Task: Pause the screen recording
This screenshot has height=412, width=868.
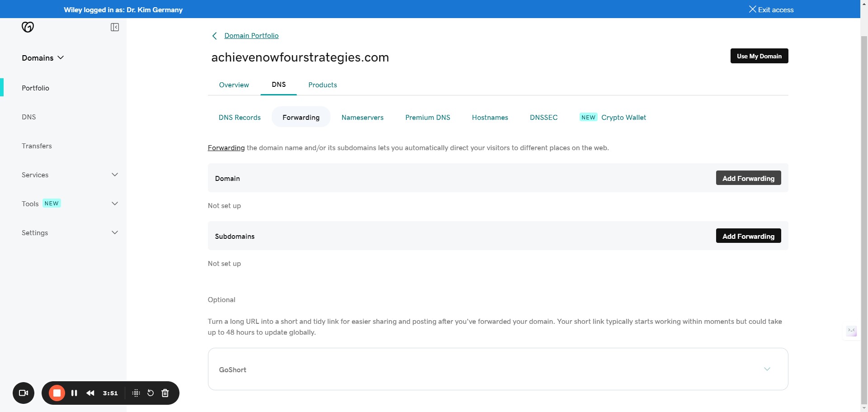Action: (74, 393)
